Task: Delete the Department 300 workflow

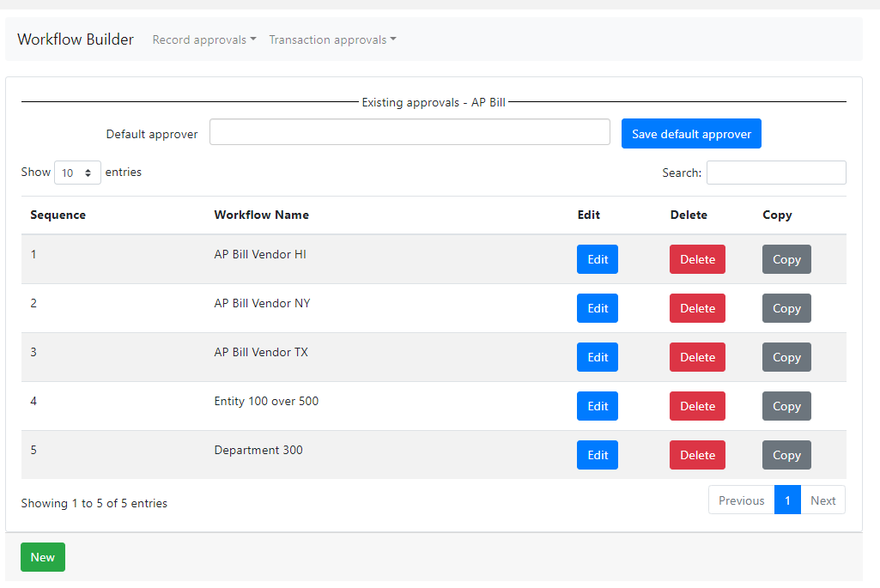Action: (x=697, y=455)
